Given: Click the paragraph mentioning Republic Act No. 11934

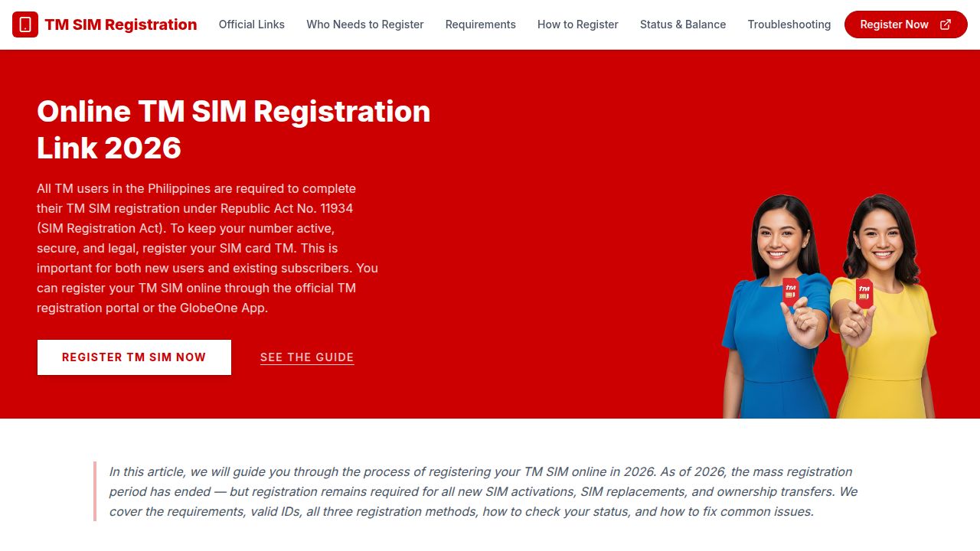Looking at the screenshot, I should (207, 248).
